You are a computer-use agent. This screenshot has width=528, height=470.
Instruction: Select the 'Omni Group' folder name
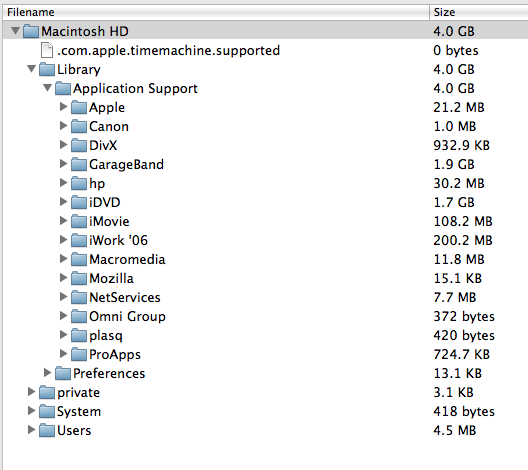tap(127, 316)
